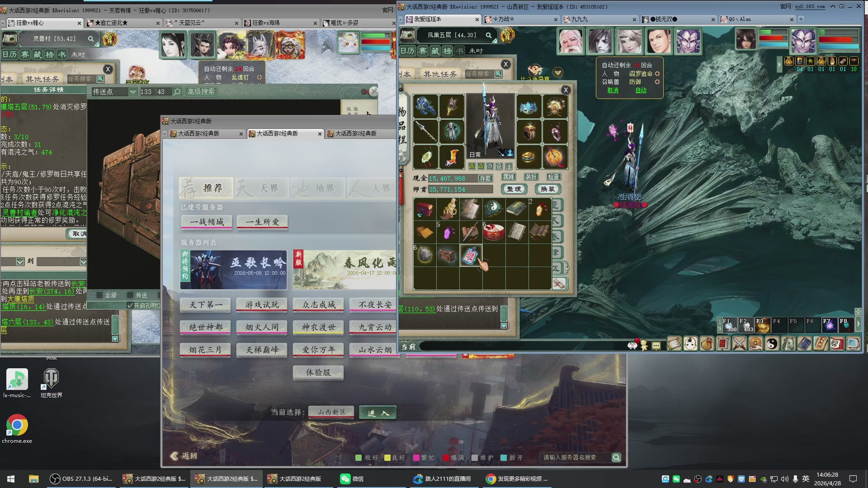Screen dimensions: 868x488
Task: Click the crossed swords icon in bottom toolbar
Action: click(739, 344)
